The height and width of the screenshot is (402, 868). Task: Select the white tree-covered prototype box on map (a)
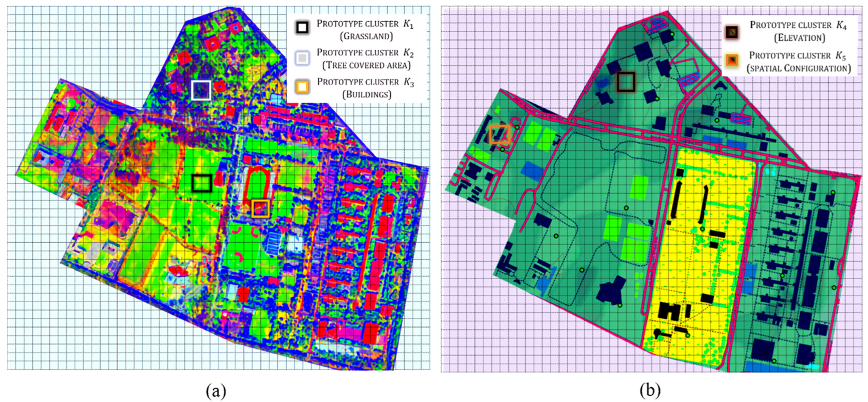click(x=201, y=90)
